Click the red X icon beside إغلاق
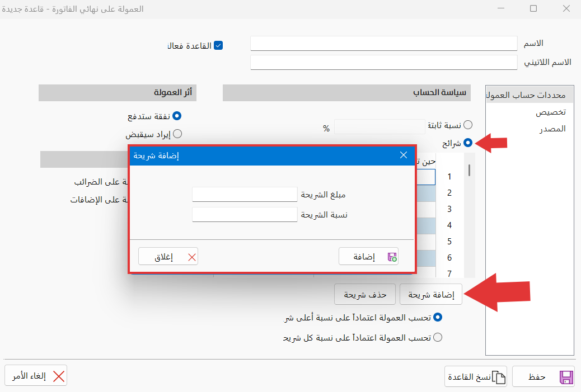 coord(192,257)
